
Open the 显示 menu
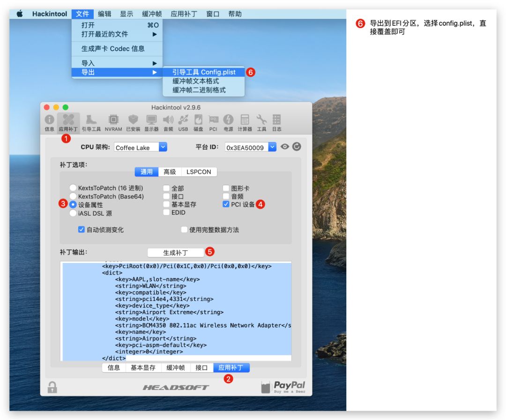126,14
